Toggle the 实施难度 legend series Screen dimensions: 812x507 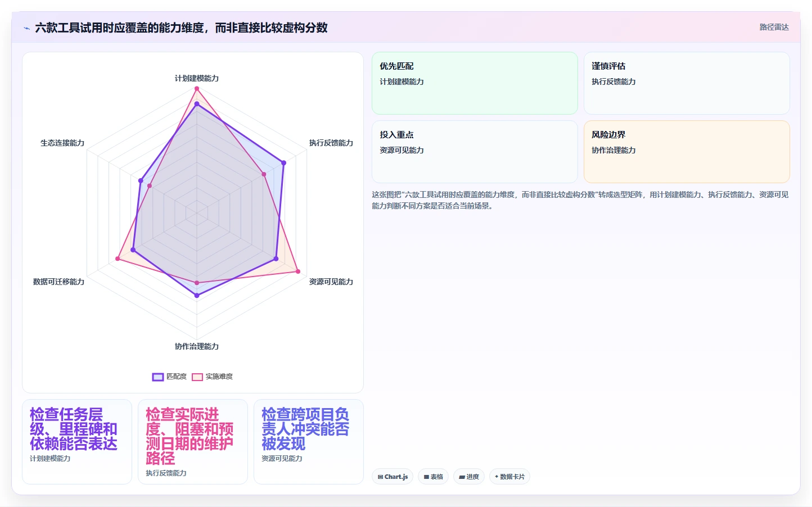(212, 377)
